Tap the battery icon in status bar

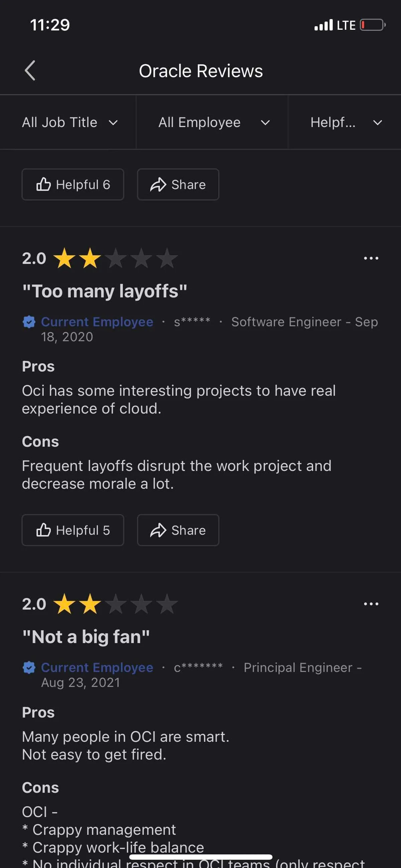click(372, 25)
